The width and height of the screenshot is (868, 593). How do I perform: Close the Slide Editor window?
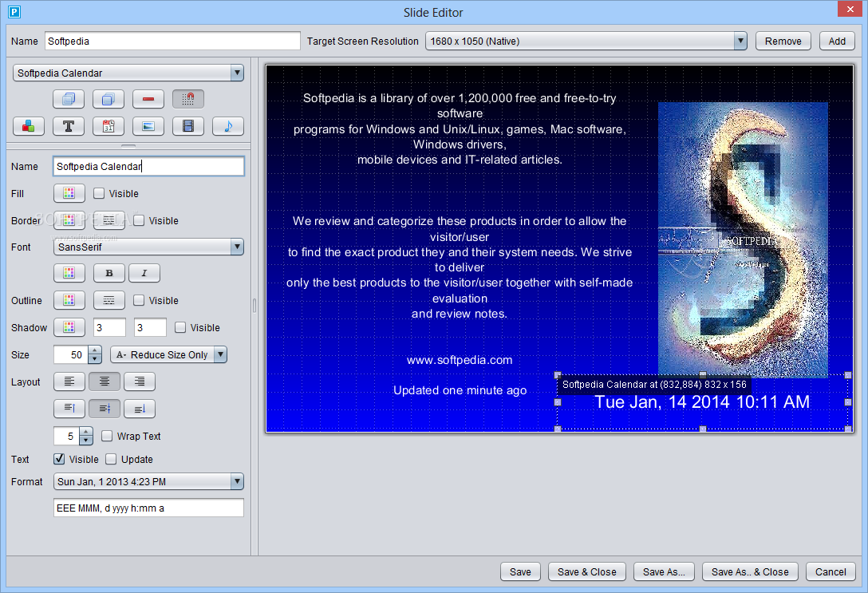pyautogui.click(x=850, y=8)
